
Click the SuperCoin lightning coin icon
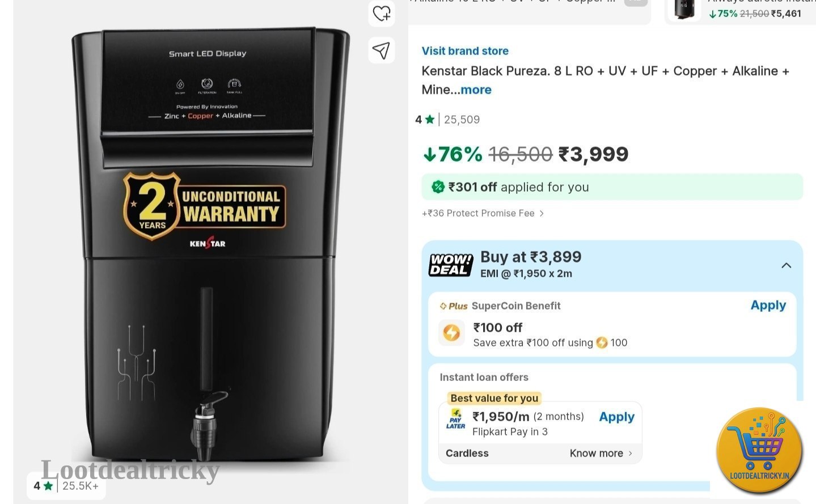(x=451, y=332)
